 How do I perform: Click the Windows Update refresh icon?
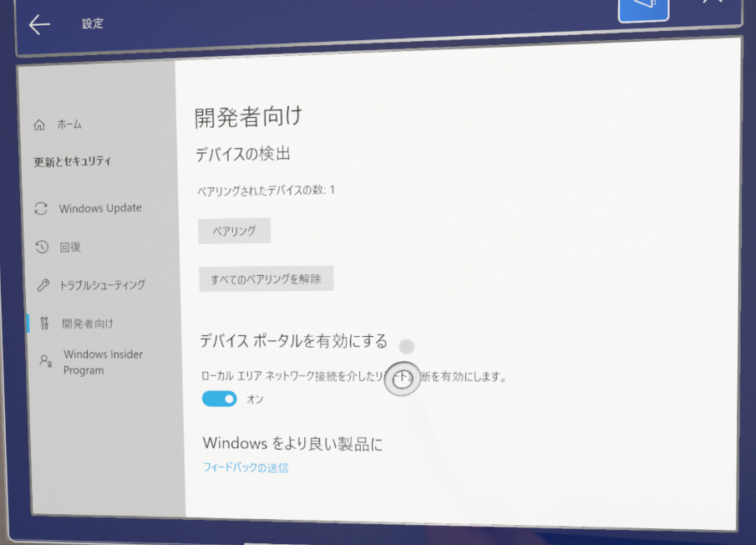click(41, 208)
